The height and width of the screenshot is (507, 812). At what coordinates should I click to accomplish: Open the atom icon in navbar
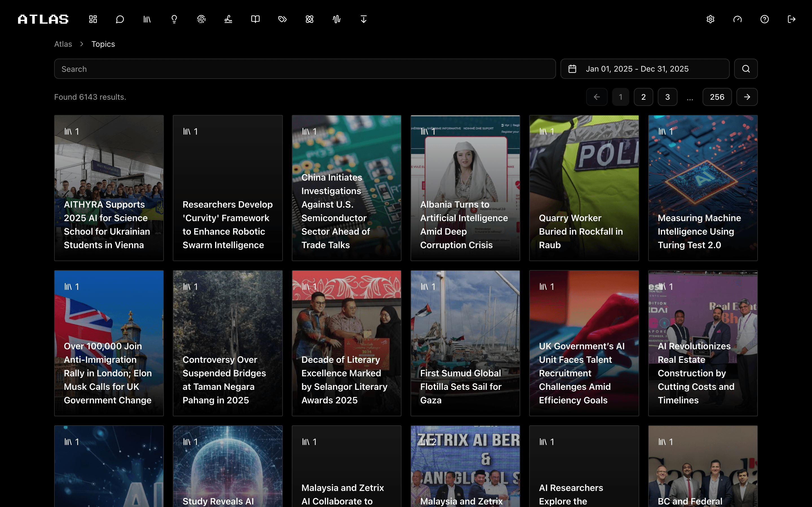click(x=309, y=19)
